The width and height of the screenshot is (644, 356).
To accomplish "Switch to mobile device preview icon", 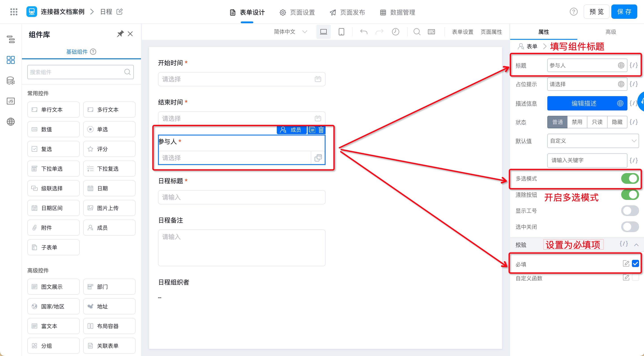I will point(341,32).
